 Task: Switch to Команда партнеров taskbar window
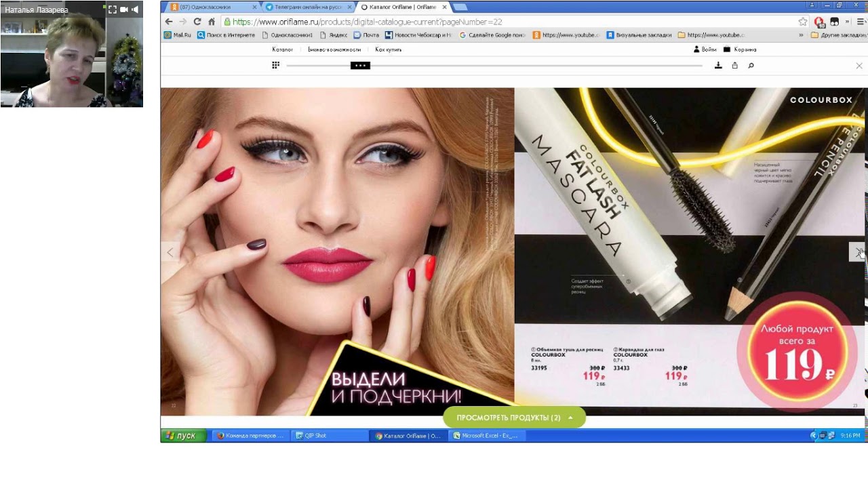tap(250, 436)
